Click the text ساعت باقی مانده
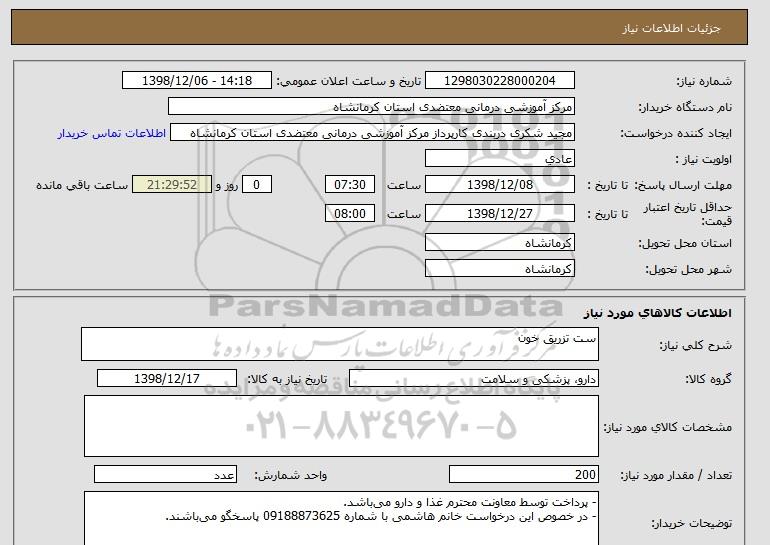The height and width of the screenshot is (545, 770). coord(82,185)
